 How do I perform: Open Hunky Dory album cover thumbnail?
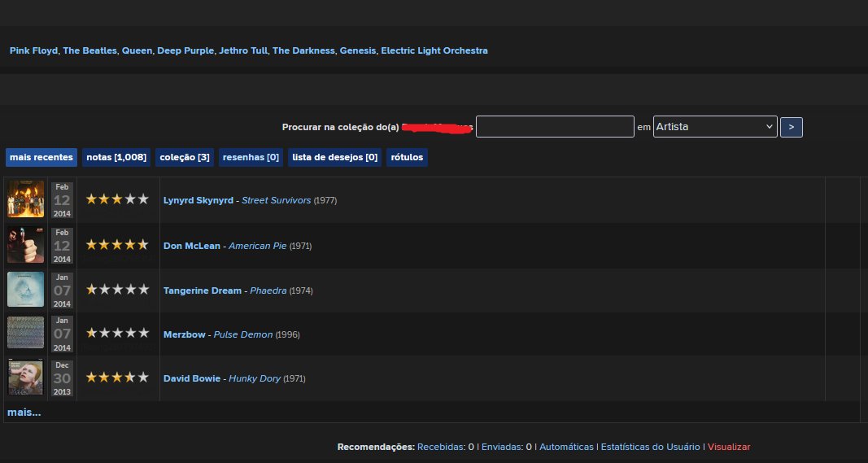[25, 378]
